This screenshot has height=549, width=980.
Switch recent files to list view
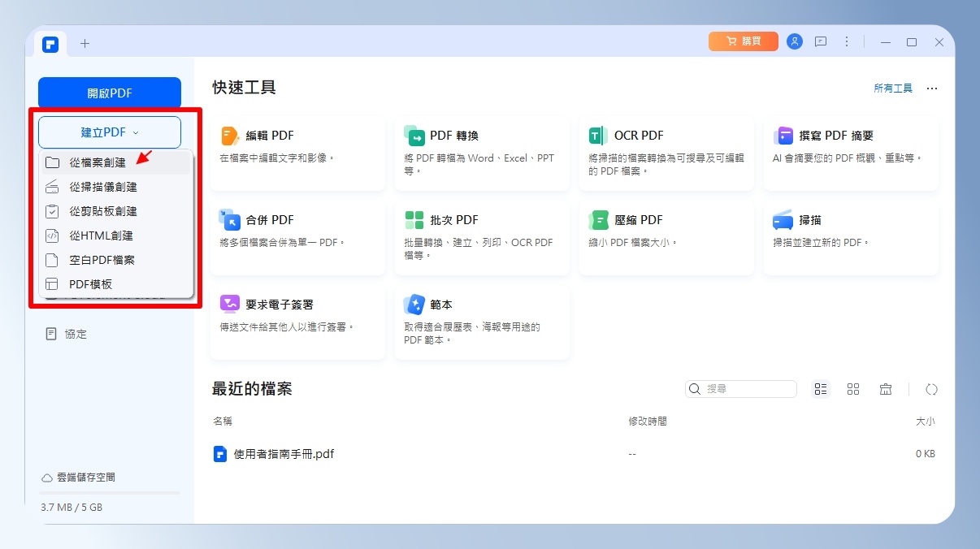click(821, 389)
